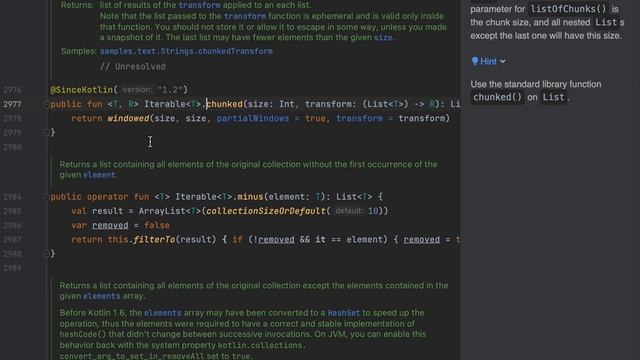Click line number 2976 in gutter

pos(12,90)
